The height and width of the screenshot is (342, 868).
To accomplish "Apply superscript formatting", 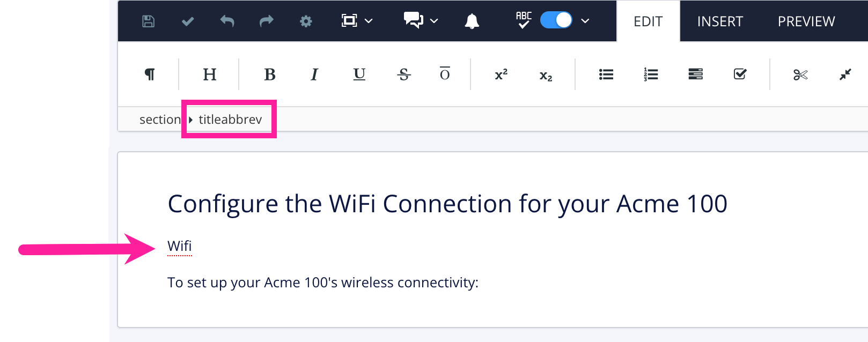I will pos(501,75).
